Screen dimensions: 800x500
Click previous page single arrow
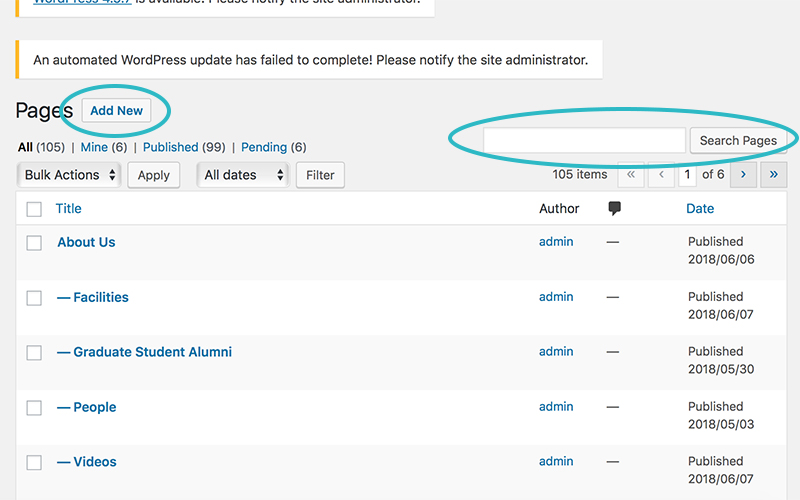pyautogui.click(x=661, y=174)
